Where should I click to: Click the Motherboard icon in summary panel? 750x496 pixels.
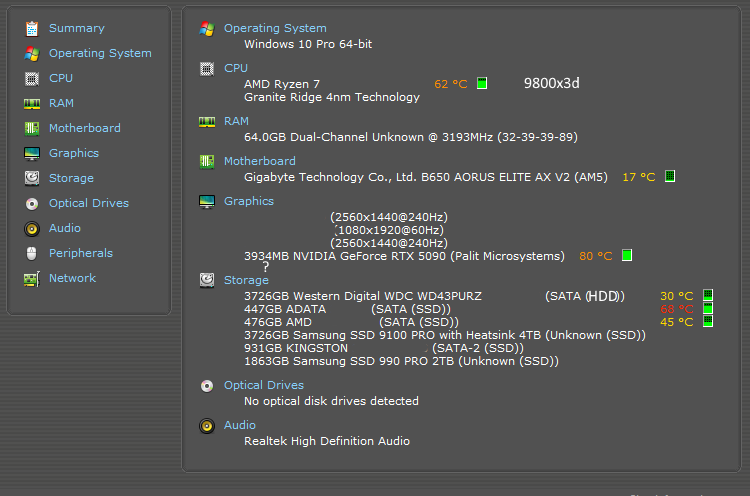pyautogui.click(x=207, y=162)
